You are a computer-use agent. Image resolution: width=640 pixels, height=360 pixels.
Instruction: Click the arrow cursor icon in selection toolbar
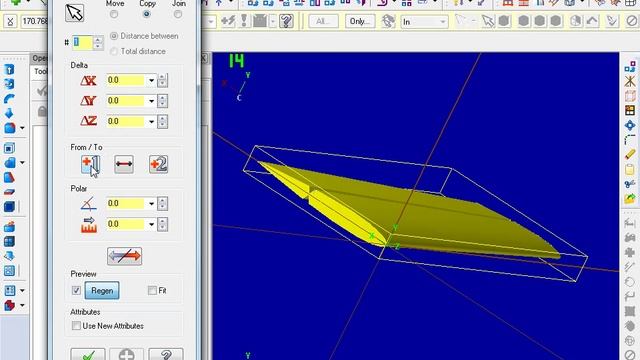[x=487, y=21]
